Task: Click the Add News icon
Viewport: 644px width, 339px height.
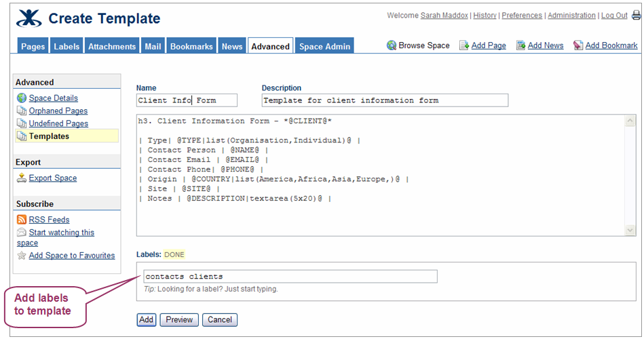Action: click(520, 45)
